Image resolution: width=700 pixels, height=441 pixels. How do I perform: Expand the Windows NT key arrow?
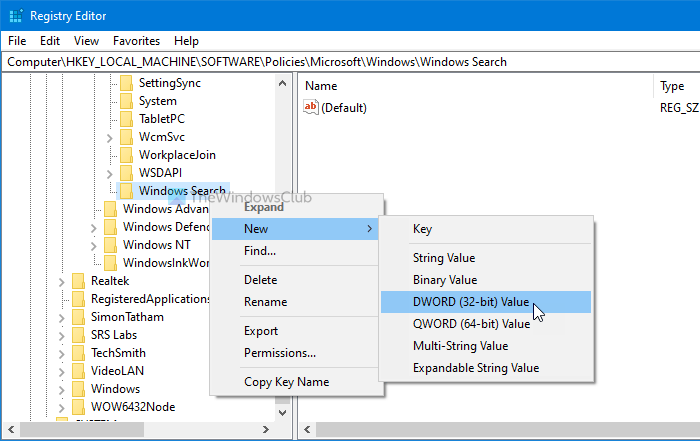[94, 245]
